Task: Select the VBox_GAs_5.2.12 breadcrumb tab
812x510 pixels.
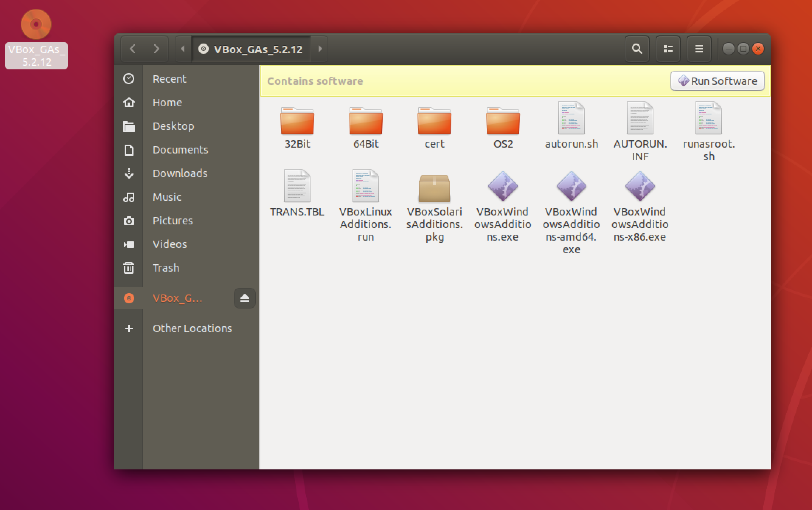Action: pos(258,49)
